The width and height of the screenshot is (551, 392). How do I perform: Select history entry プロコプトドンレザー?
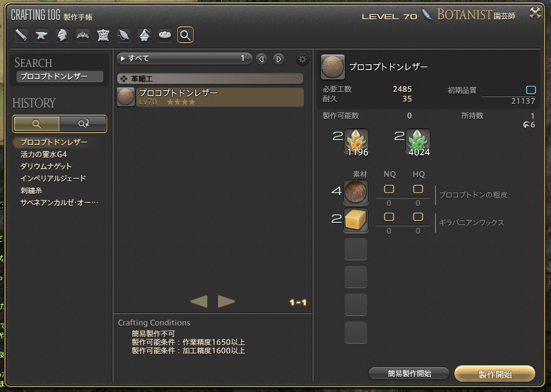[x=54, y=143]
